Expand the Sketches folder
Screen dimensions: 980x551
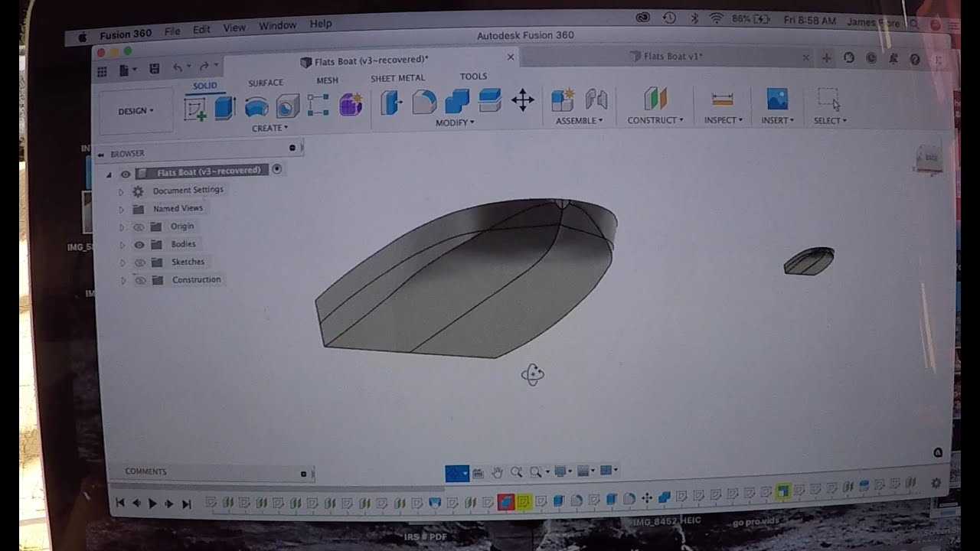[122, 263]
